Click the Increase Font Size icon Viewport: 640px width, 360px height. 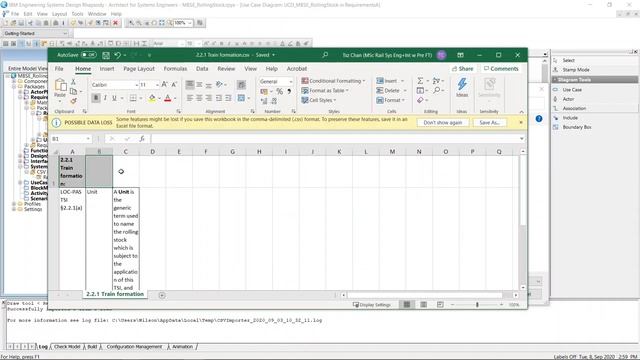coord(164,84)
